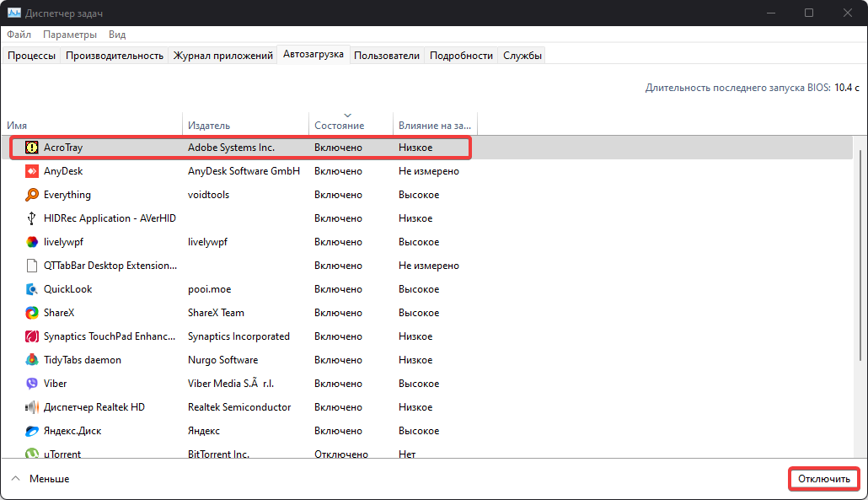This screenshot has width=868, height=500.
Task: Select the Диспетчер Realtek HD entry
Action: pyautogui.click(x=94, y=407)
